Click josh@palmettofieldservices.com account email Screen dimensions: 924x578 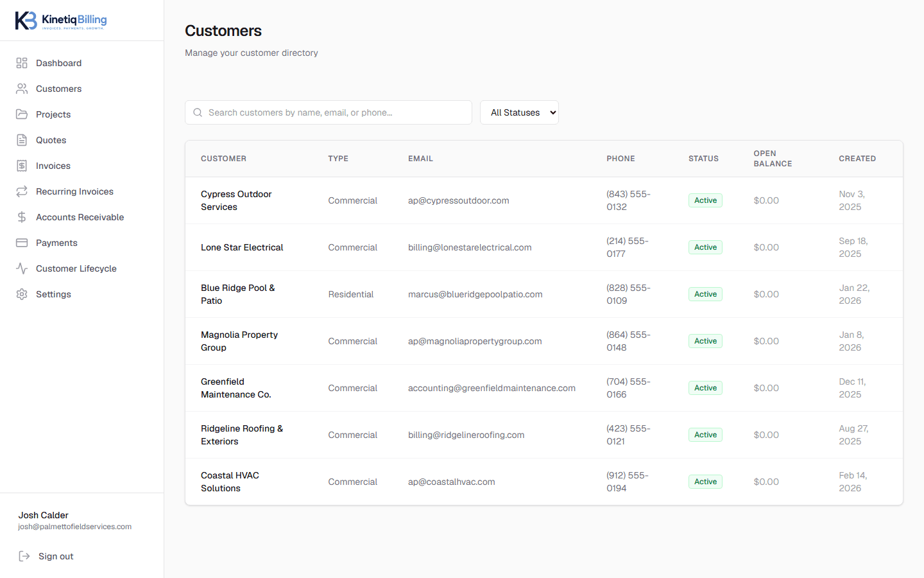74,527
